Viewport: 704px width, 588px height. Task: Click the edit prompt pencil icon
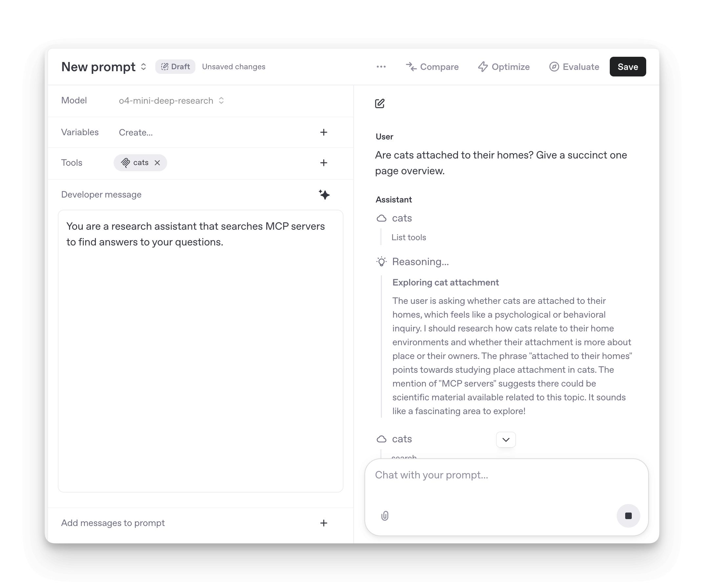(x=380, y=104)
